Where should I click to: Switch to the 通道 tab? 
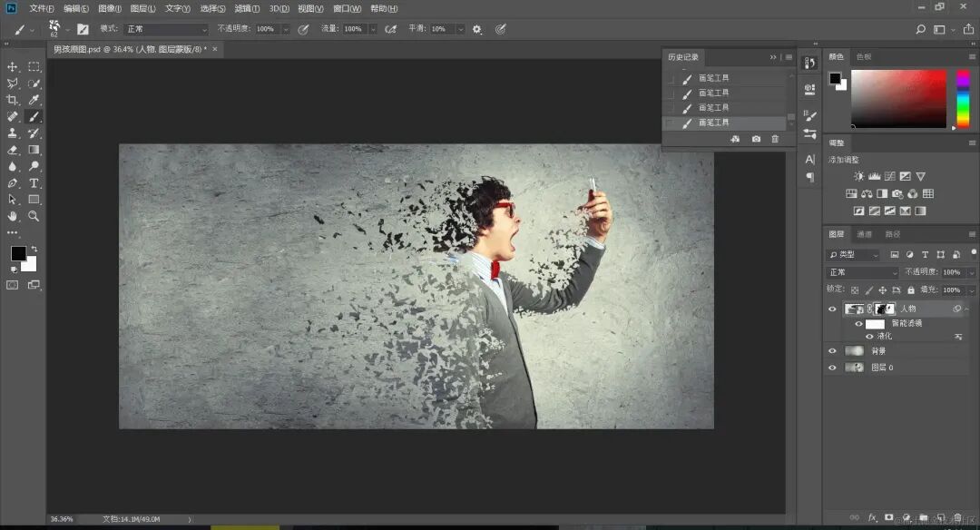click(x=865, y=234)
